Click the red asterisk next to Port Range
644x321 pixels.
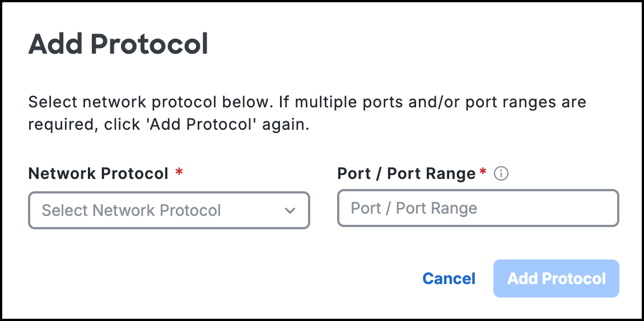pos(483,172)
